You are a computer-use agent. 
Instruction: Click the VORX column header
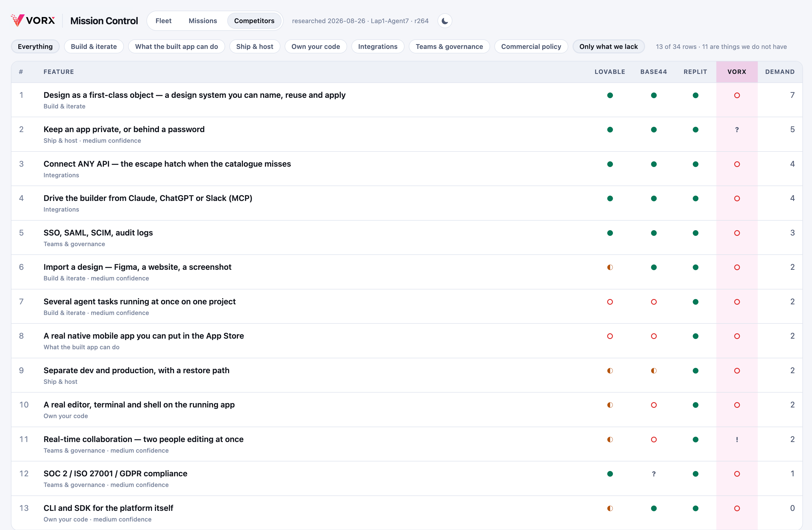click(x=737, y=72)
